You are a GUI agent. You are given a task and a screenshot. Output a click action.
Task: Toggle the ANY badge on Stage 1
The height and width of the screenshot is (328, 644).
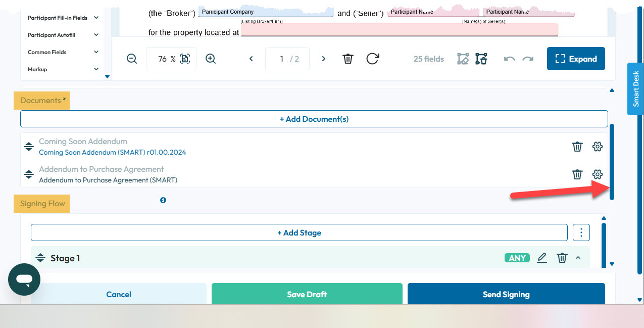pyautogui.click(x=517, y=258)
